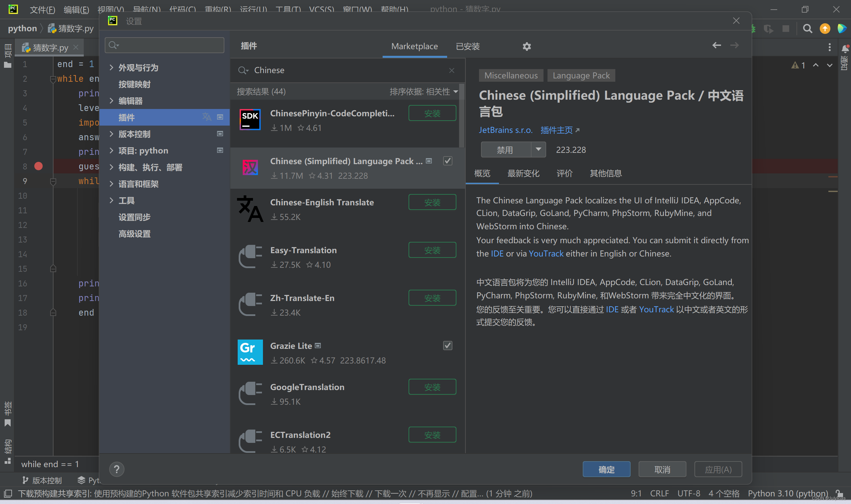Disable language pack via 禁用 button
Image resolution: width=851 pixels, height=504 pixels.
[506, 150]
